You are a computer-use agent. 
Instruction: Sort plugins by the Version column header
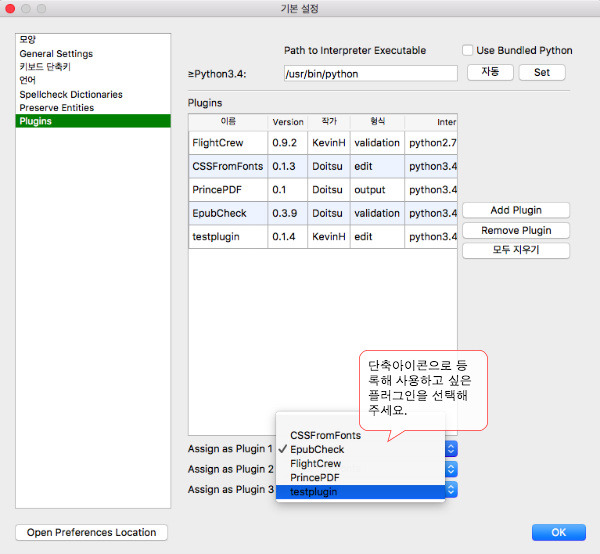pyautogui.click(x=288, y=122)
